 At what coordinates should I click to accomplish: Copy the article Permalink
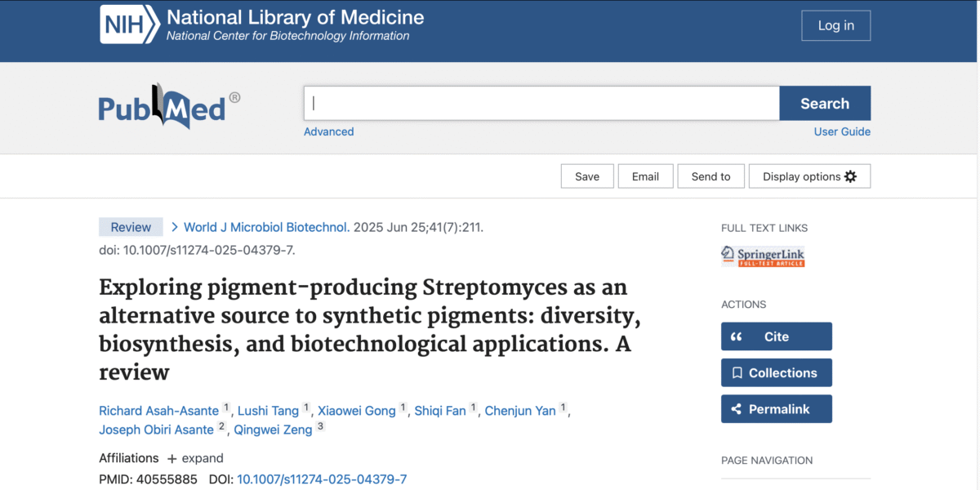pos(776,409)
